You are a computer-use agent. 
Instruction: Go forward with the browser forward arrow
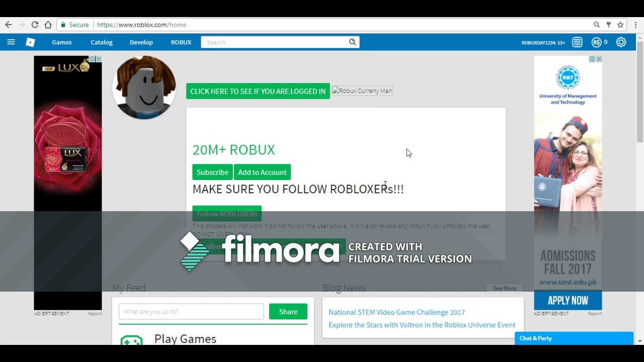point(21,25)
